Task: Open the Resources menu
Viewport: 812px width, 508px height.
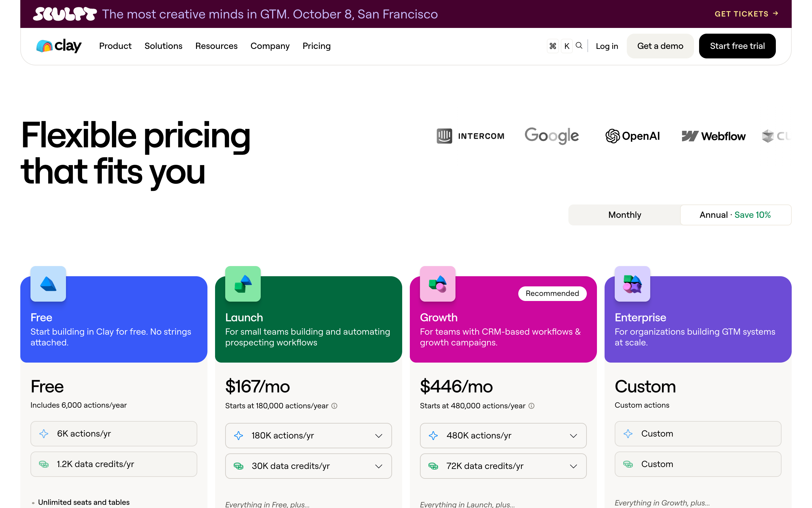Action: [x=216, y=46]
